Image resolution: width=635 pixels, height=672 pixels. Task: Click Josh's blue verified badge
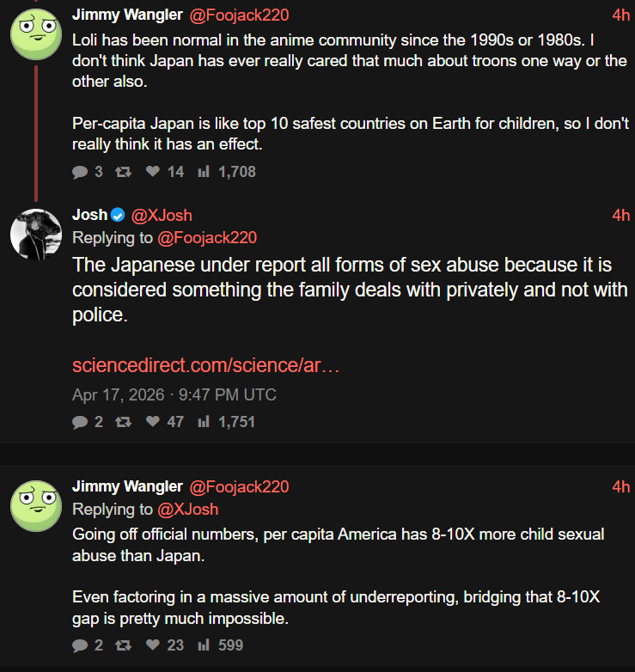[x=119, y=215]
